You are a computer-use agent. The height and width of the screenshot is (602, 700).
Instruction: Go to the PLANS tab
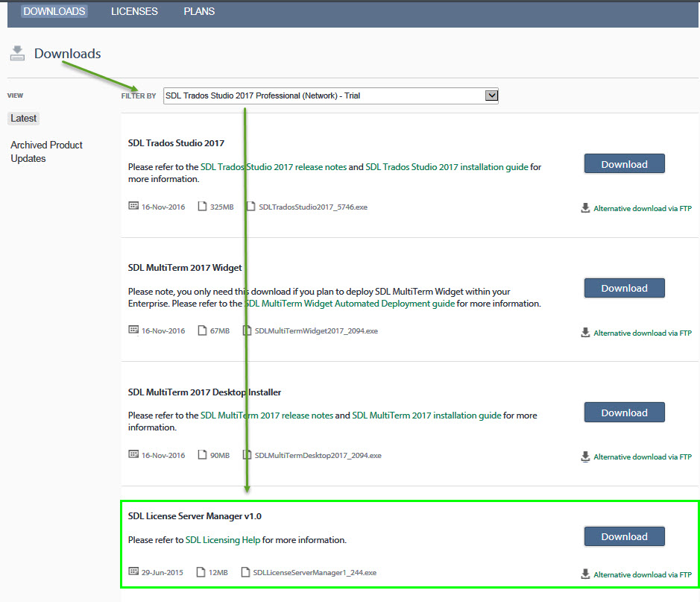tap(199, 11)
